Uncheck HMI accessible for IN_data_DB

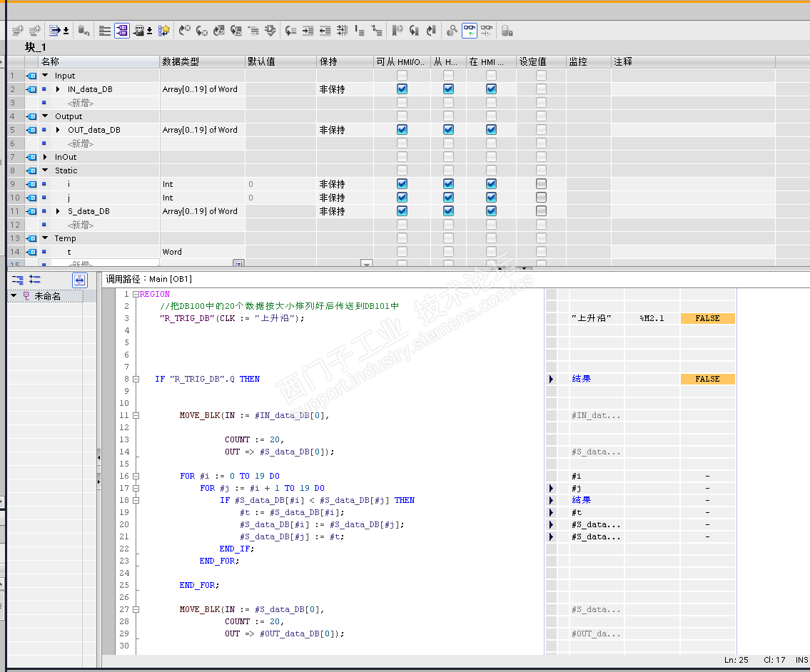402,89
